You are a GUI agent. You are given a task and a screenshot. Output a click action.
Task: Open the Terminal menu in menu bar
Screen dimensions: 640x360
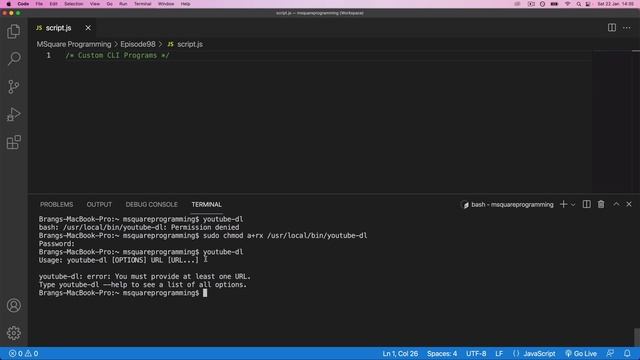point(142,4)
